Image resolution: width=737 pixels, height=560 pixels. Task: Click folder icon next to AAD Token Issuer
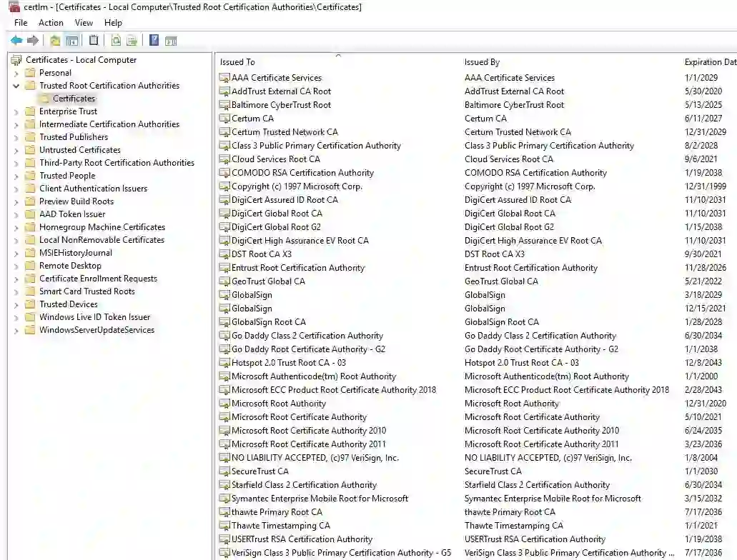click(x=30, y=214)
